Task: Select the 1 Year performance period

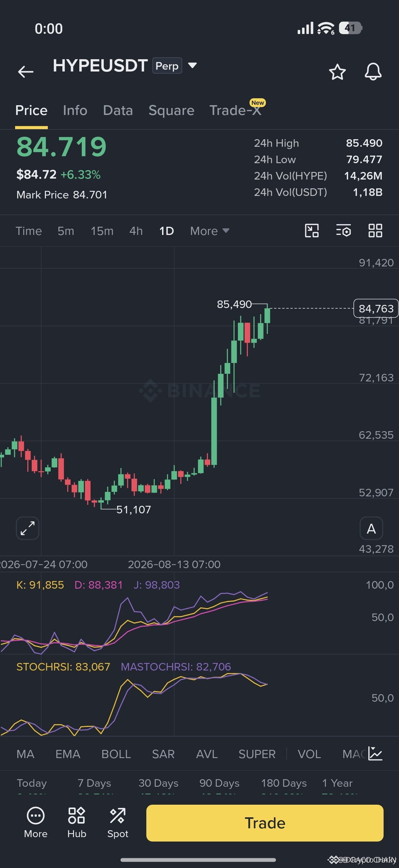Action: click(x=337, y=783)
